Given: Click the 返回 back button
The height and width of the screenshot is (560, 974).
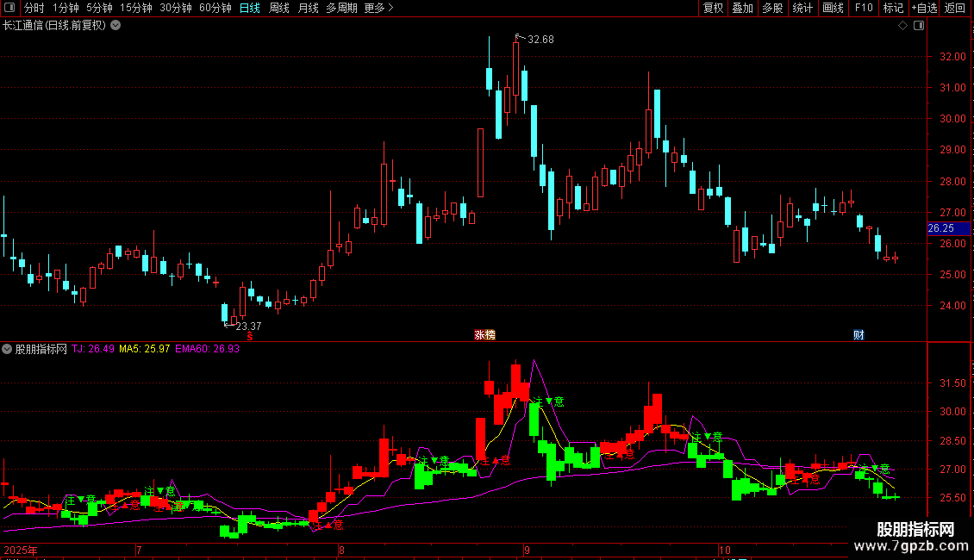Looking at the screenshot, I should 955,8.
